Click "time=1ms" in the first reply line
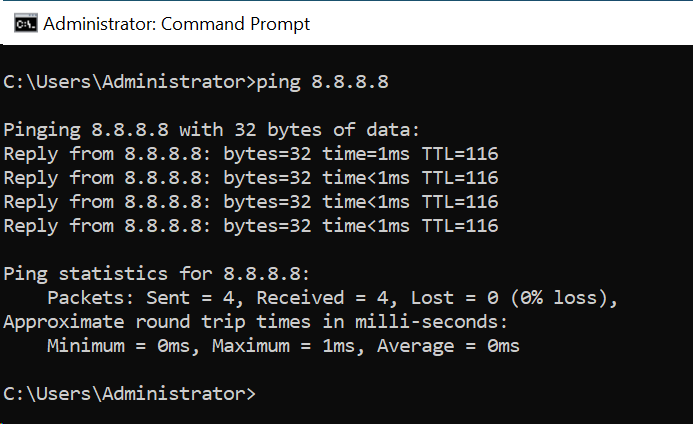 point(366,154)
